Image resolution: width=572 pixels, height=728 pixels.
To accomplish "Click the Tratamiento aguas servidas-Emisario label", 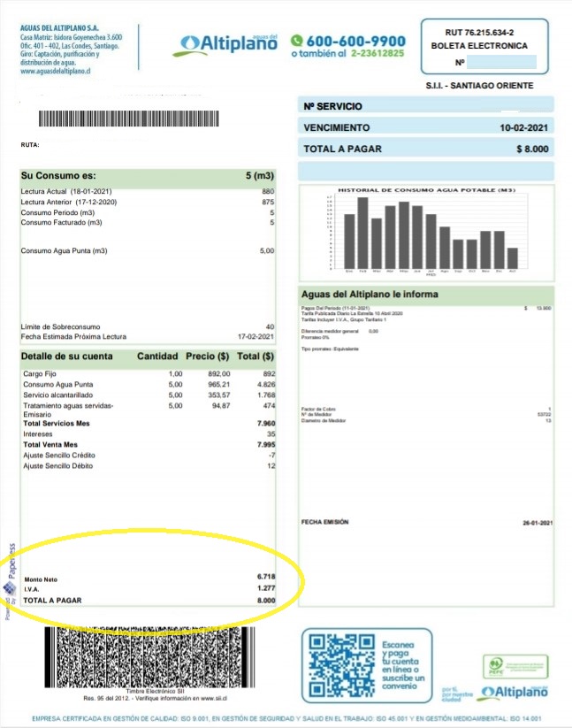I will click(68, 410).
